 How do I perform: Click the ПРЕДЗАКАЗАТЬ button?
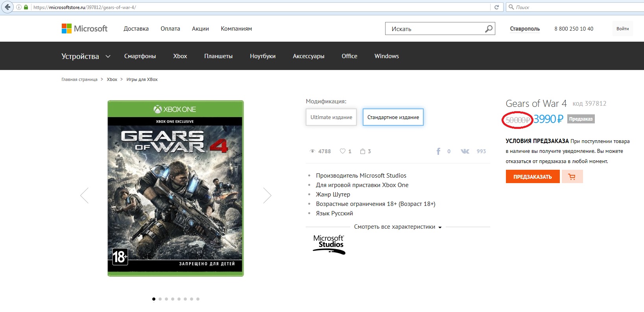click(533, 176)
